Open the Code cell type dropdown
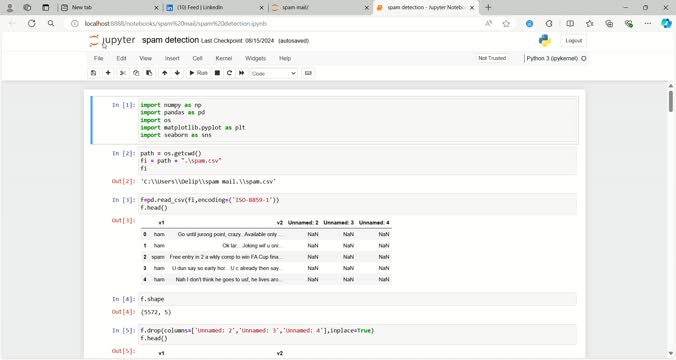Viewport: 676px width, 360px height. tap(273, 74)
